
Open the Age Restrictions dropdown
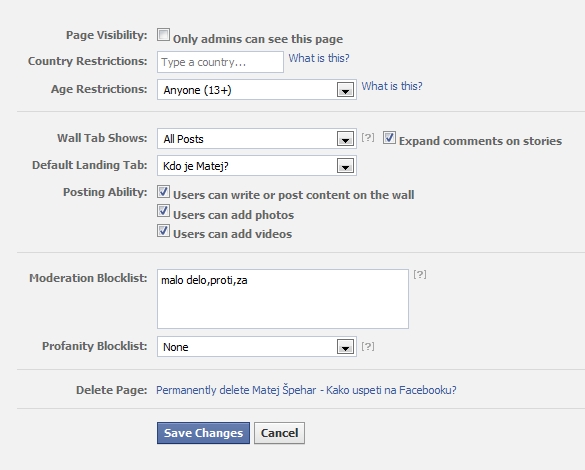(x=257, y=90)
